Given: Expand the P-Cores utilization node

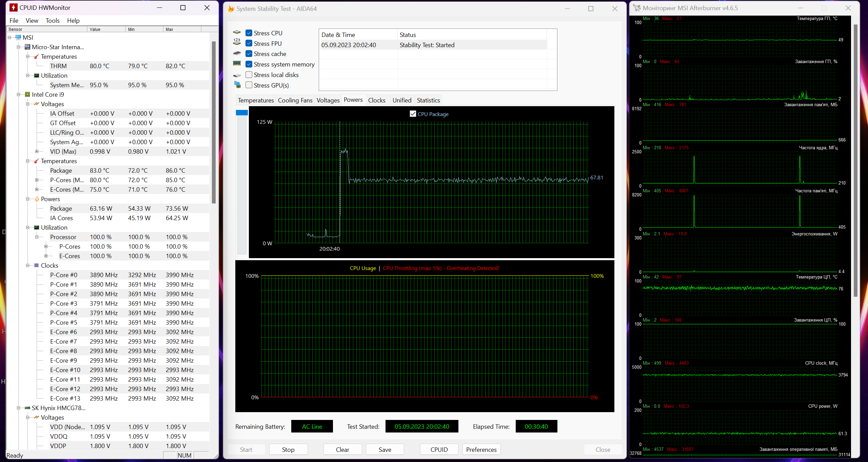Looking at the screenshot, I should pos(46,246).
